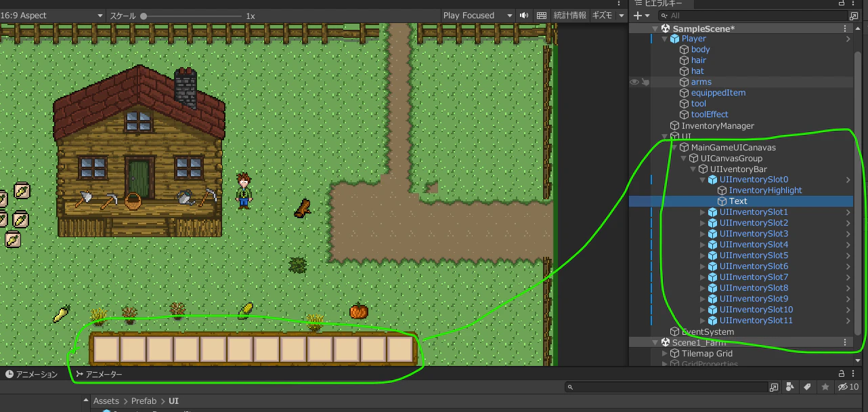This screenshot has width=868, height=412.
Task: Switch to the アニメーター tab
Action: click(x=100, y=374)
